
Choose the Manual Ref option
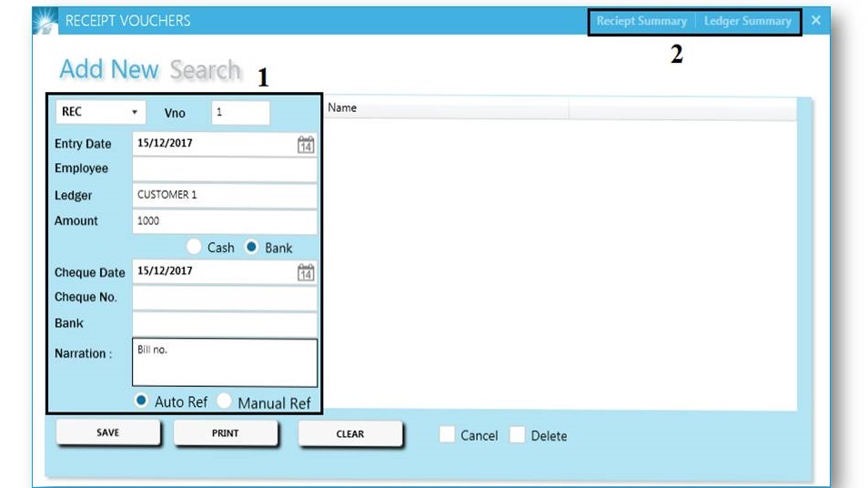tap(224, 401)
